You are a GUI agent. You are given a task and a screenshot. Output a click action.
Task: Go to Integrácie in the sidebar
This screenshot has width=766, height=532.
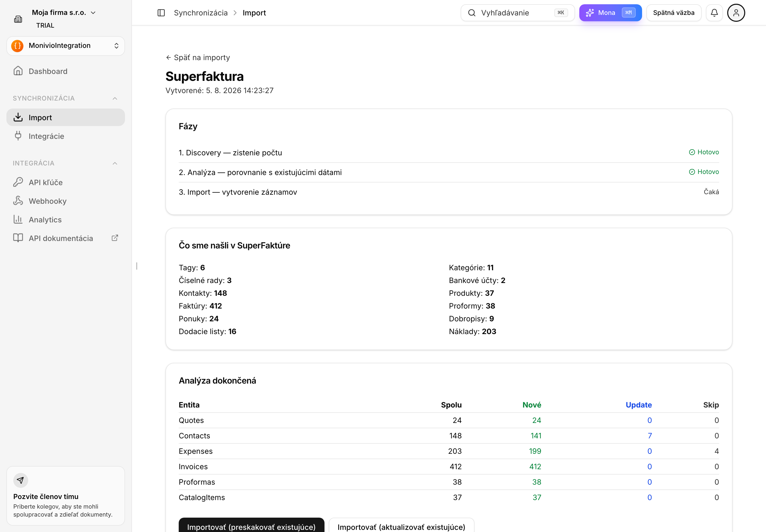[66, 136]
